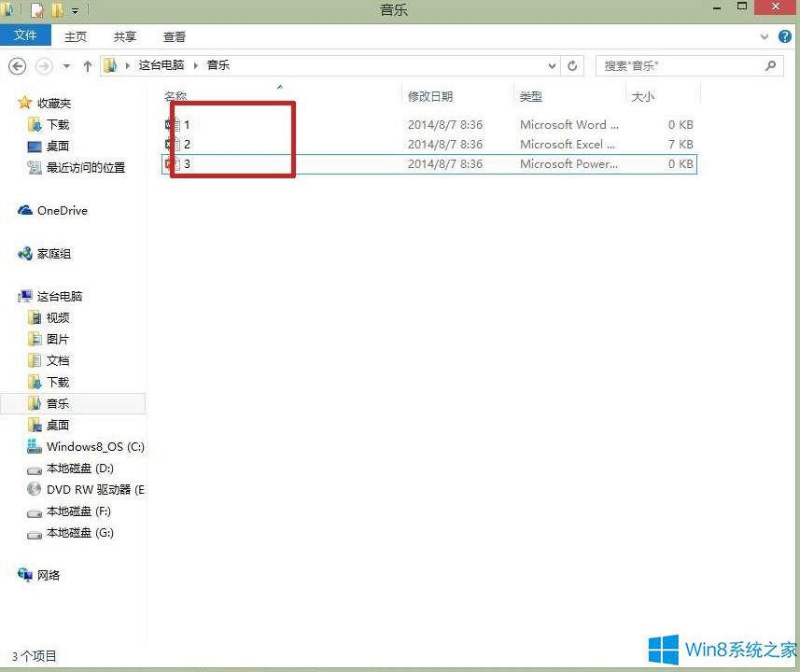Open the address bar path dropdown

[x=553, y=65]
